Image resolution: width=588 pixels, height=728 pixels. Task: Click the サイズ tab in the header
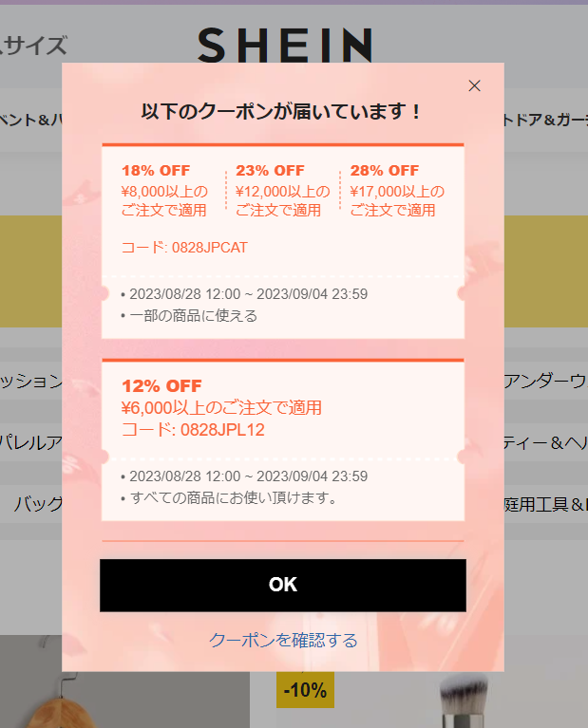coord(33,46)
